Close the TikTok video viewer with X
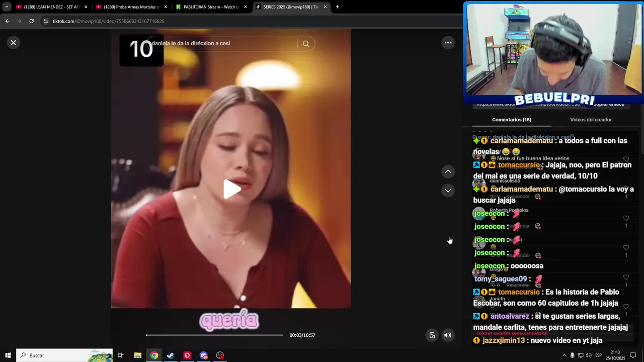 (x=14, y=43)
